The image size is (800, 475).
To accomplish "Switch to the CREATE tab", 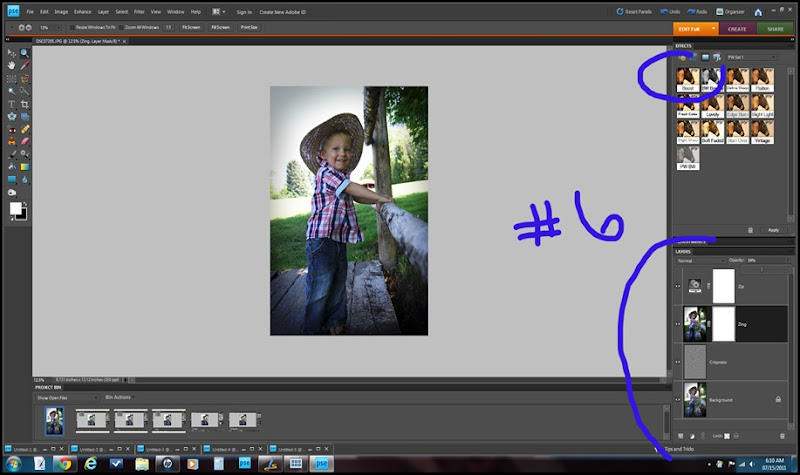I will pyautogui.click(x=737, y=29).
